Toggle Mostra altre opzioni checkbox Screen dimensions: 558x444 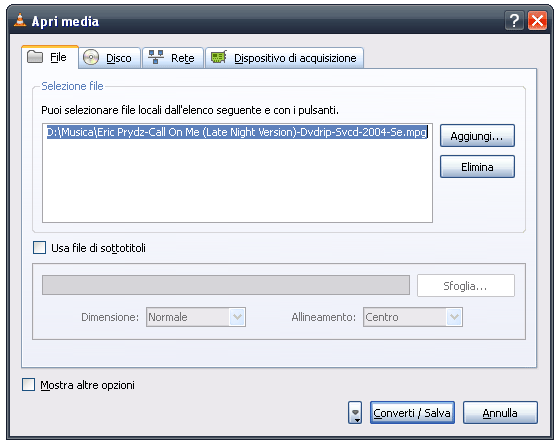pos(28,385)
